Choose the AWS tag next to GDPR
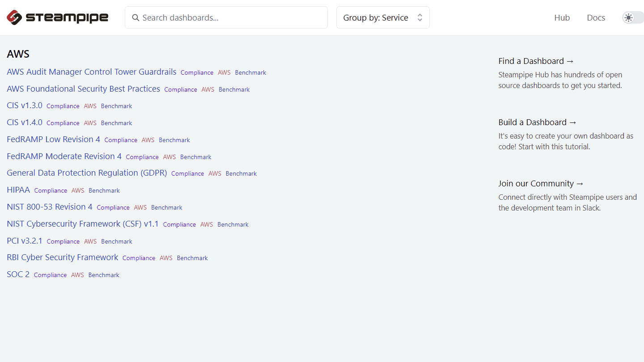The height and width of the screenshot is (362, 644). coord(215,173)
